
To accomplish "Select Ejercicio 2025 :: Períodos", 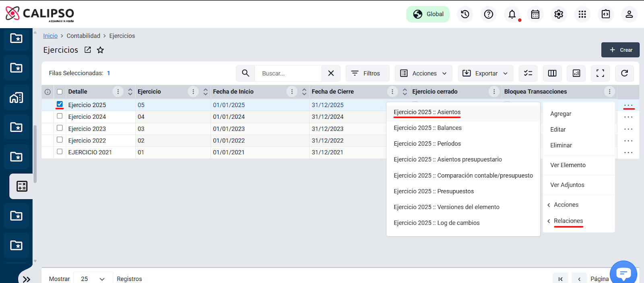I will click(x=463, y=144).
